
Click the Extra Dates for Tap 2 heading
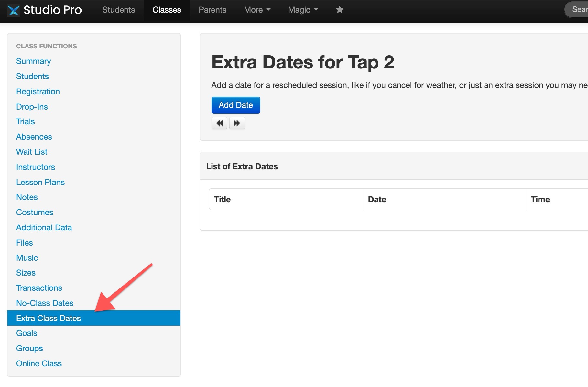tap(303, 62)
